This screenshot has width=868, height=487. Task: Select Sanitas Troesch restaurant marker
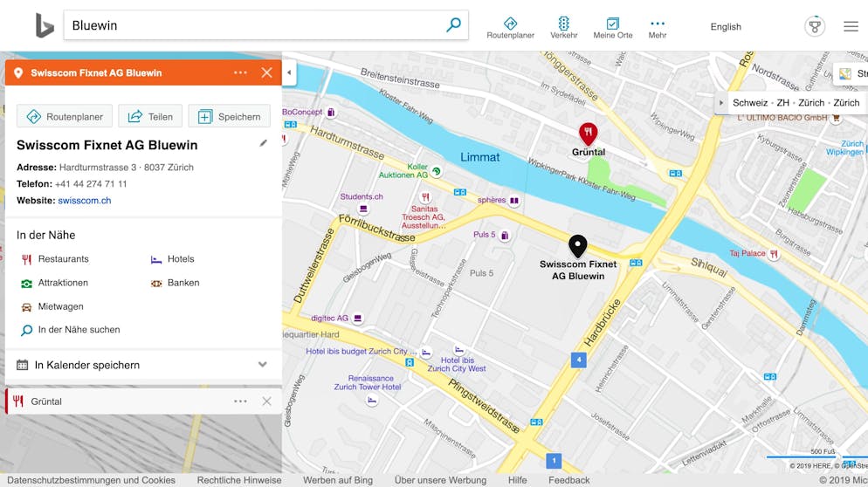point(425,197)
